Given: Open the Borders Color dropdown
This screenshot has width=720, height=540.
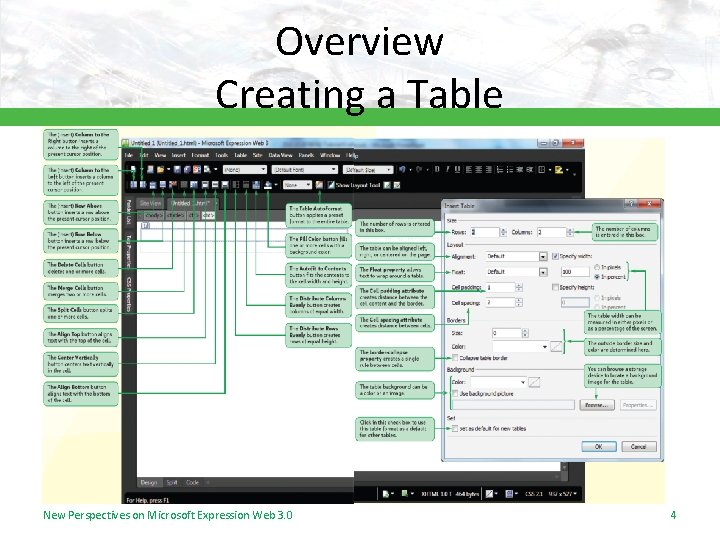Looking at the screenshot, I should 521,346.
